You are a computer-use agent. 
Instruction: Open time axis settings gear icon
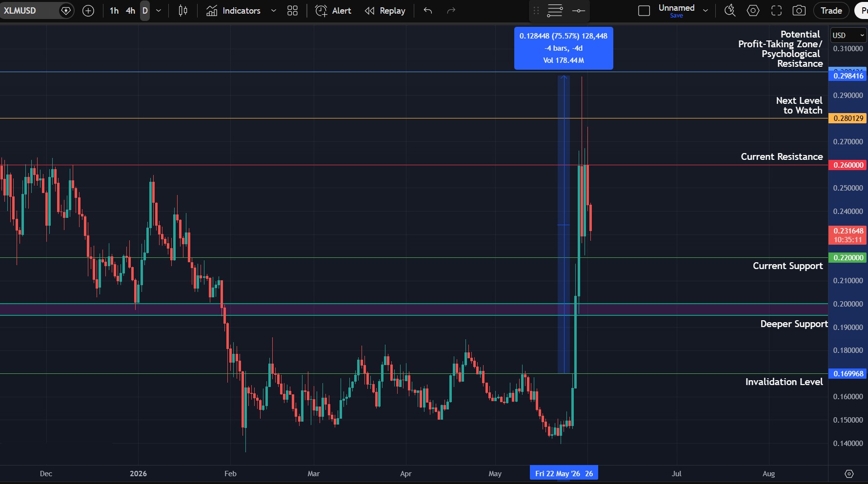[849, 474]
